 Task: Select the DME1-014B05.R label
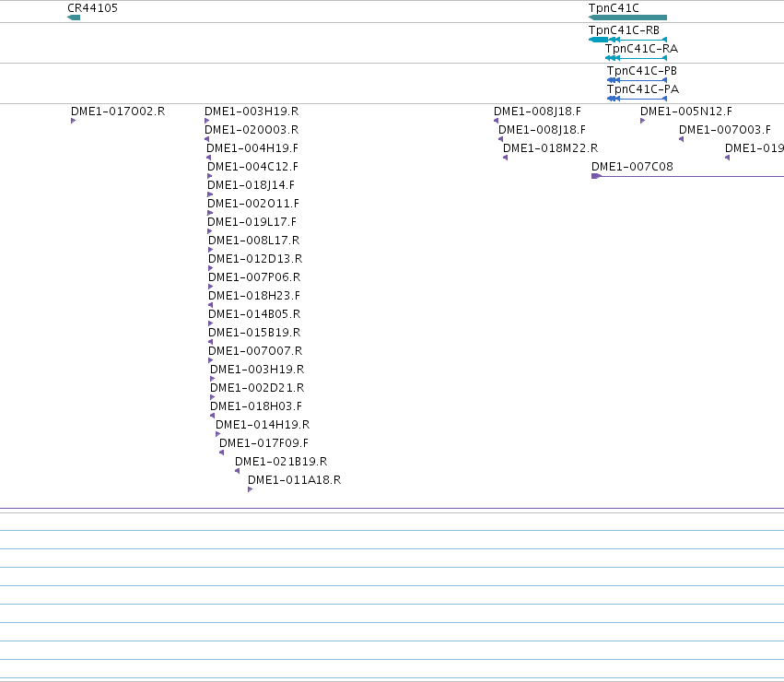tap(254, 314)
